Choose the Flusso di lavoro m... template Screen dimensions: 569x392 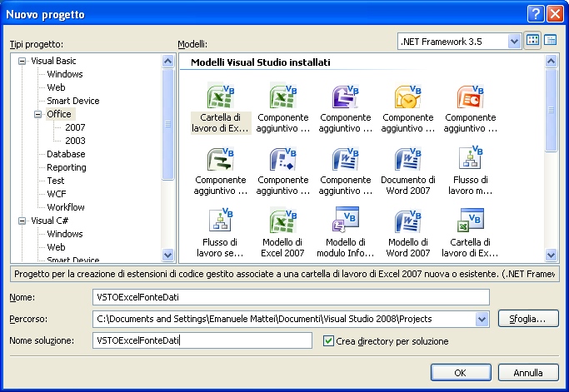[471, 171]
